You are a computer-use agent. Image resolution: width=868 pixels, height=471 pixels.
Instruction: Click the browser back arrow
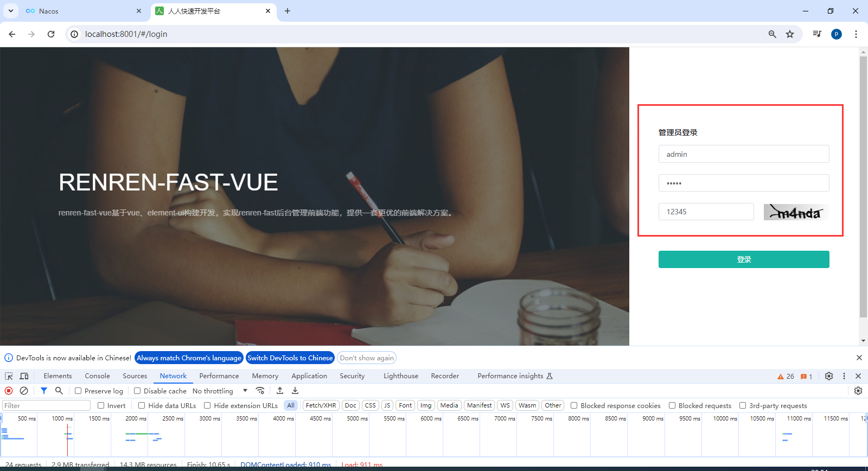(x=12, y=34)
